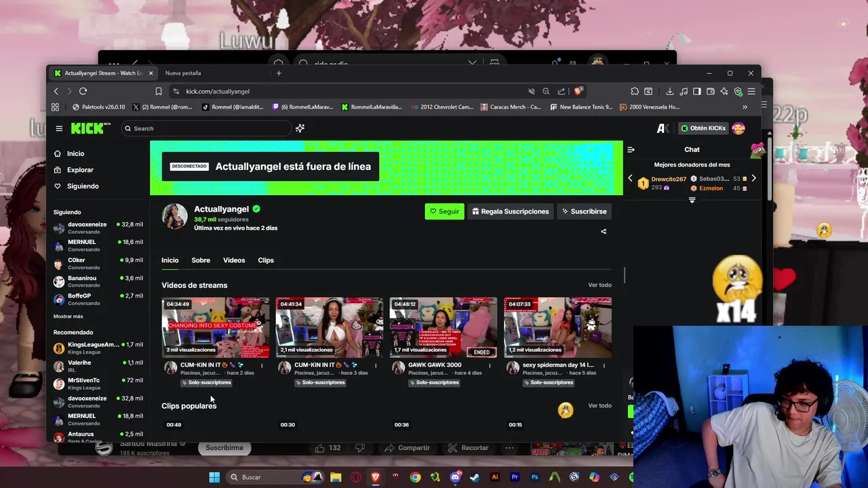The width and height of the screenshot is (868, 488).
Task: Open Valerihe recommended channel
Action: pos(98,366)
